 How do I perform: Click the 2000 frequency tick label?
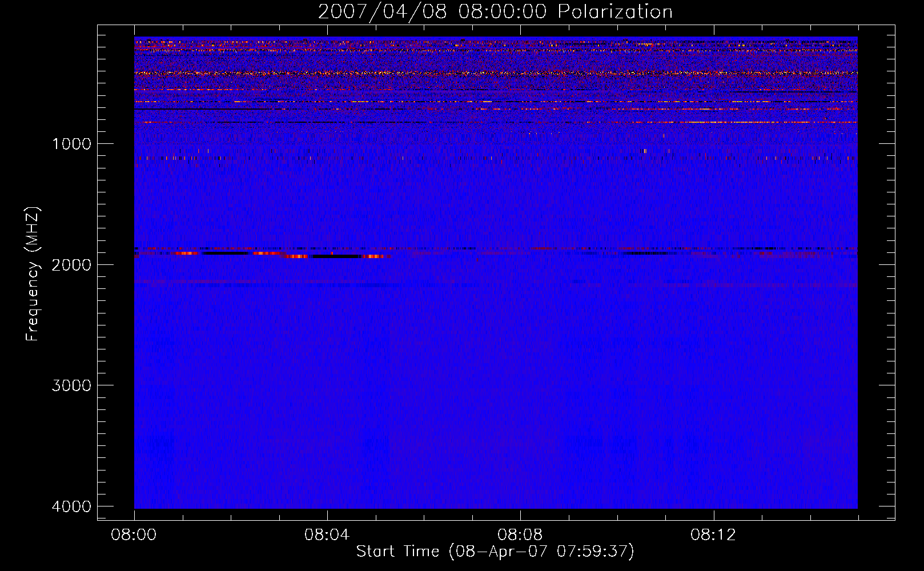71,265
